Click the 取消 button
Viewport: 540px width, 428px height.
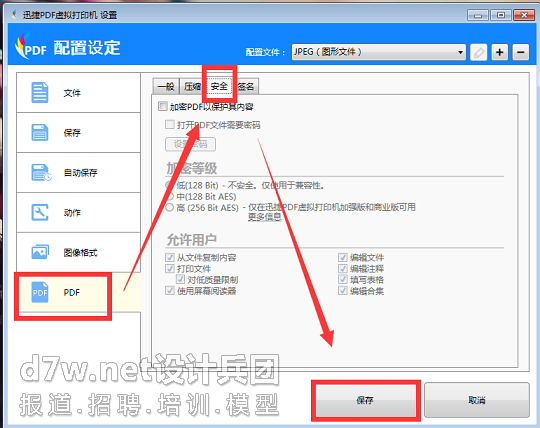point(477,400)
